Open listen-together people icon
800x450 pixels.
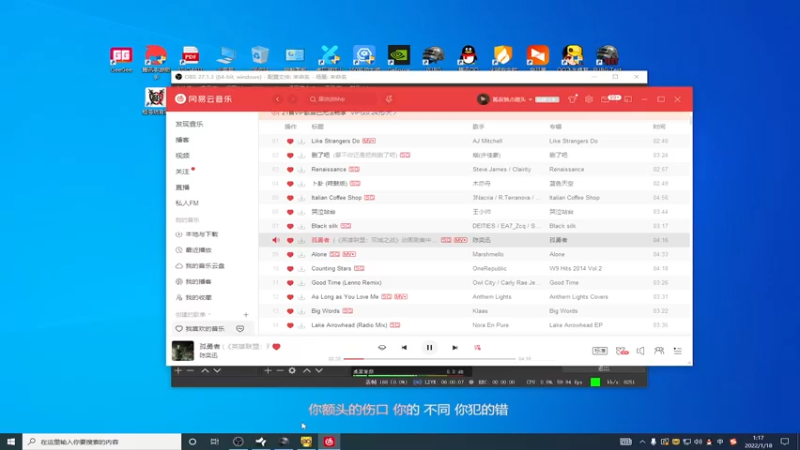[659, 351]
